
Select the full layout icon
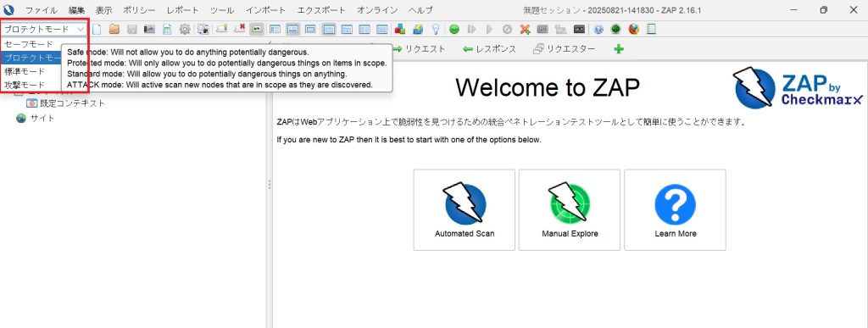(x=310, y=30)
